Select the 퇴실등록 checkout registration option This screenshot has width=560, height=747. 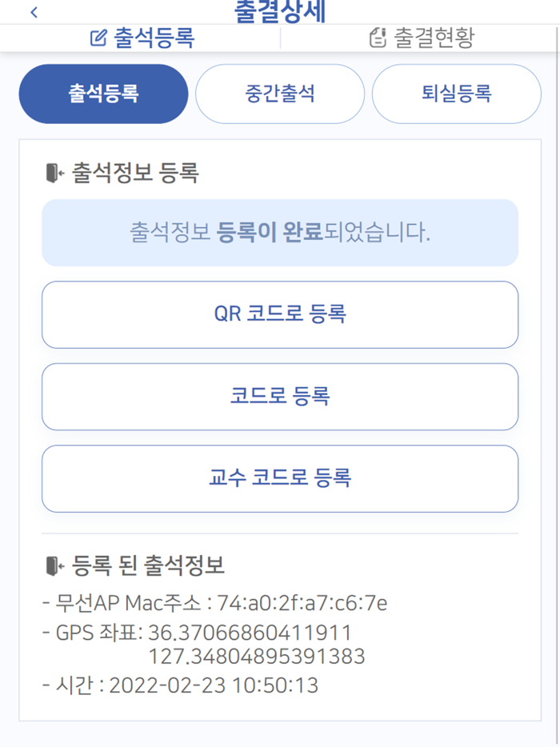[456, 94]
